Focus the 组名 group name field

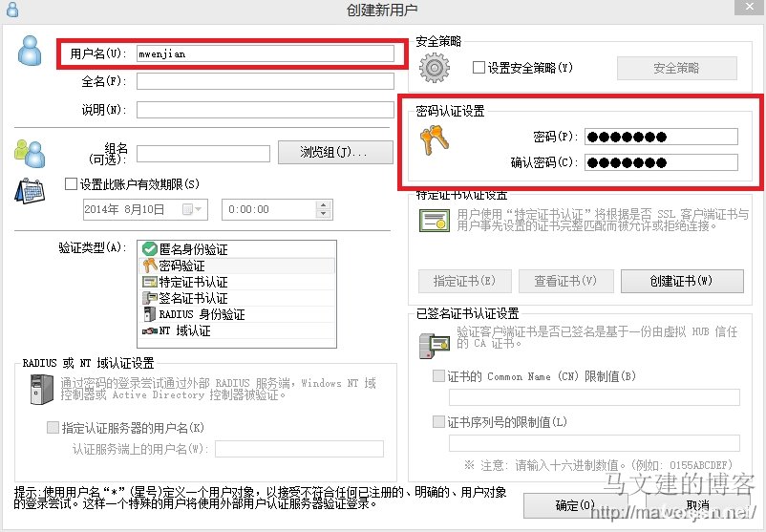click(x=203, y=154)
